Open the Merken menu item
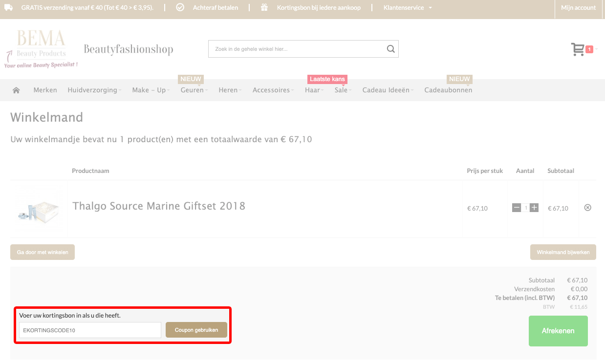Screen dimensions: 605x364 click(45, 90)
